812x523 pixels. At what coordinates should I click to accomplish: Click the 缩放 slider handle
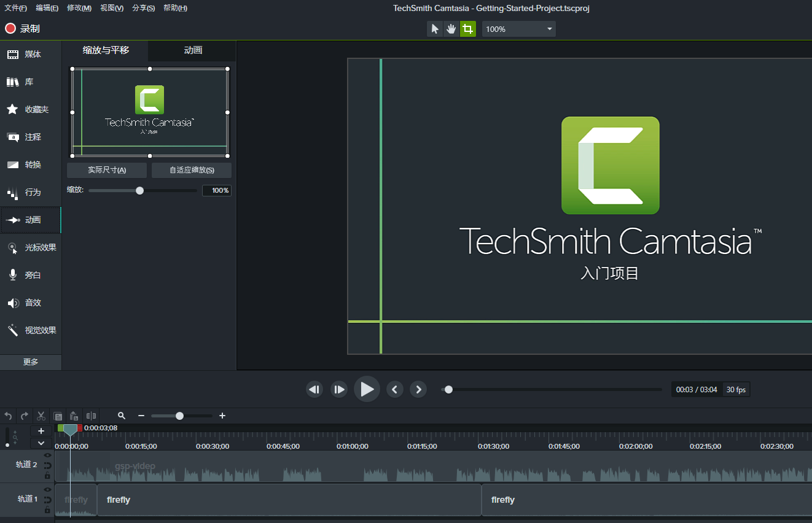click(x=139, y=191)
